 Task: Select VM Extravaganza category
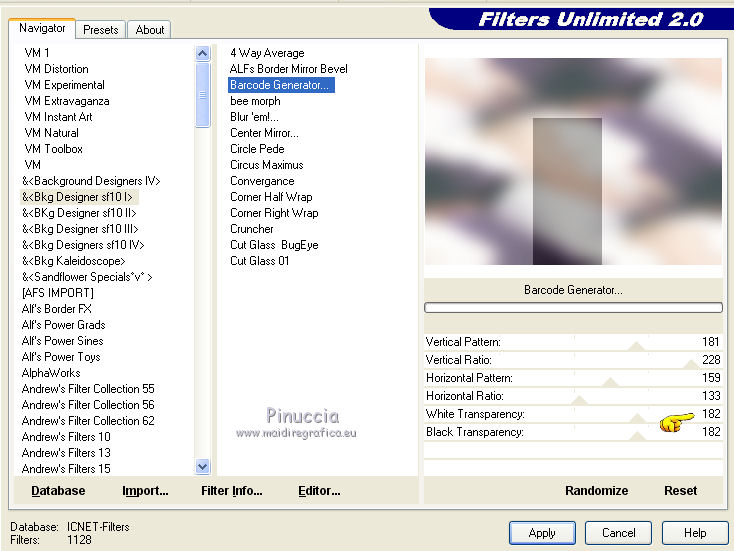coord(67,101)
